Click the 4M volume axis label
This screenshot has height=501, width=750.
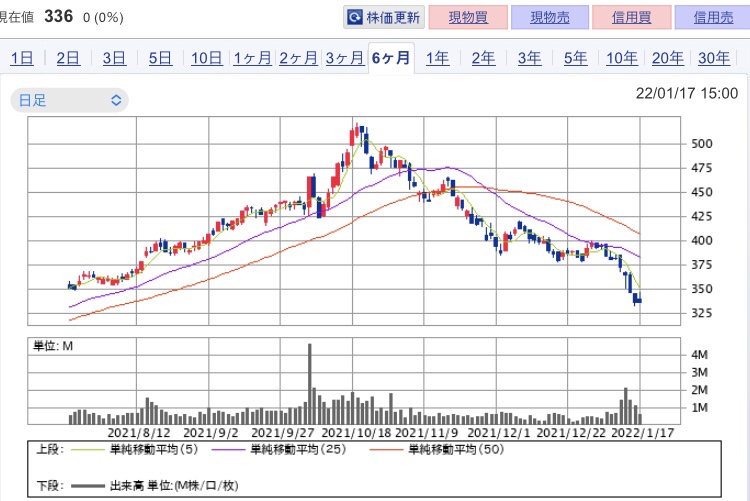pos(699,355)
